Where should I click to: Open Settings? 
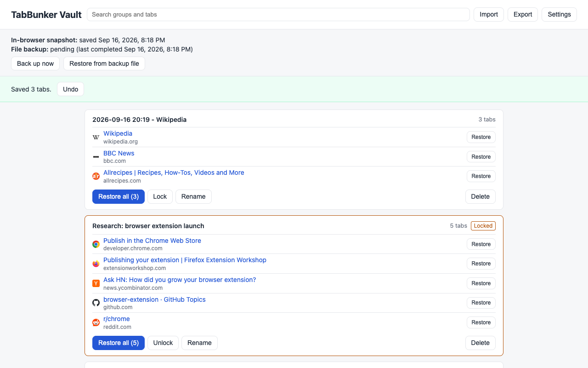tap(559, 14)
